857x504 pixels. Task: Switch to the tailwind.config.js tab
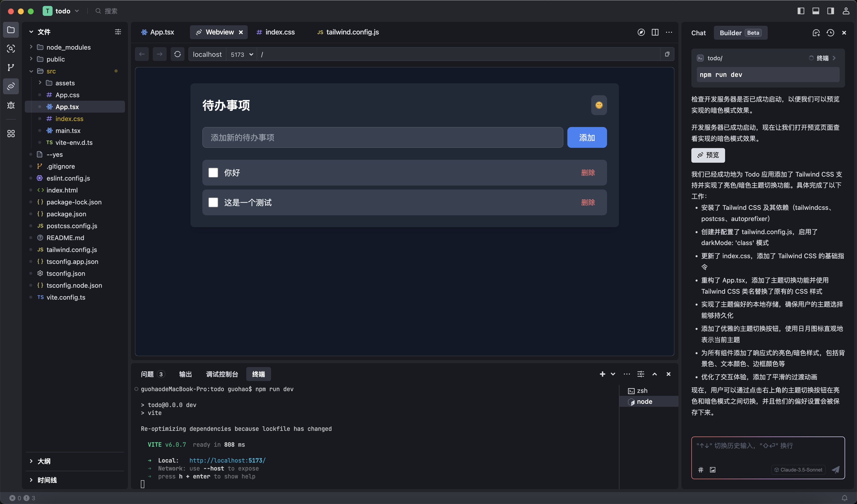[x=352, y=32]
